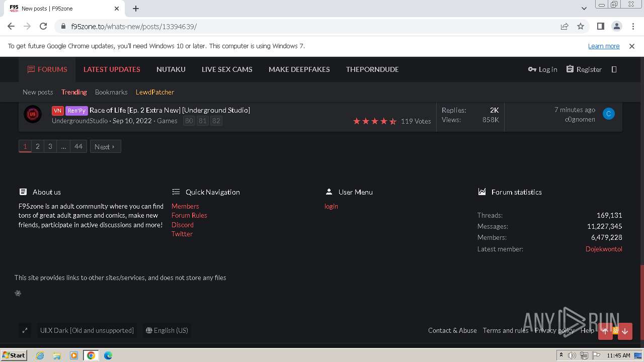This screenshot has height=362, width=644.
Task: Click the scroll to bottom arrow button
Action: (x=625, y=331)
